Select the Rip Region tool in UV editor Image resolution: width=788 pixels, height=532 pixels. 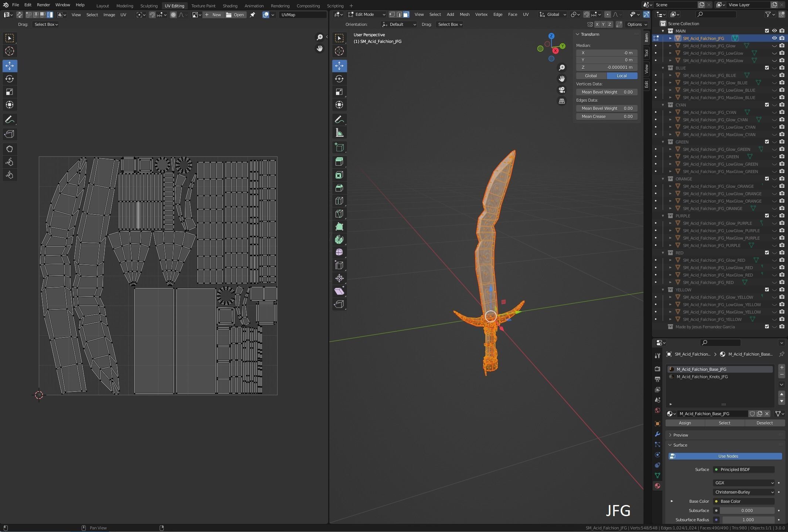(10, 134)
